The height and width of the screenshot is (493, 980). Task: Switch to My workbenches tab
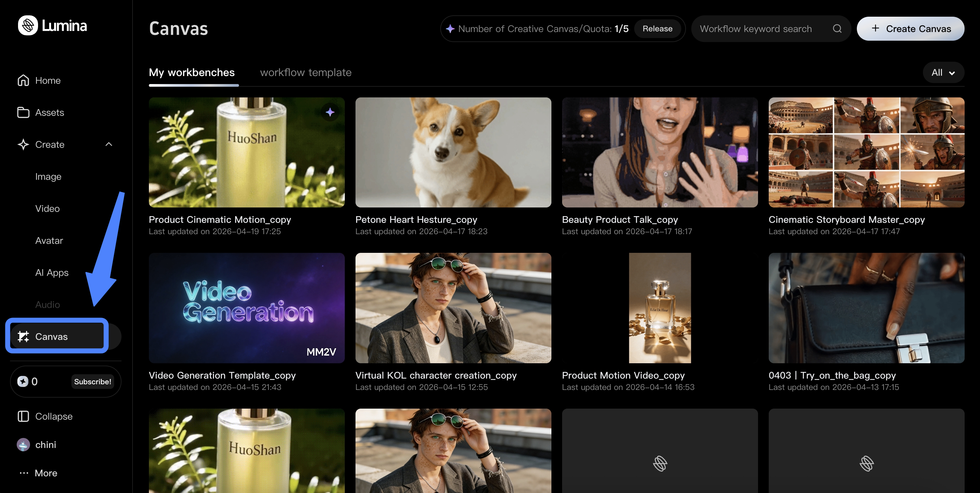pos(192,72)
